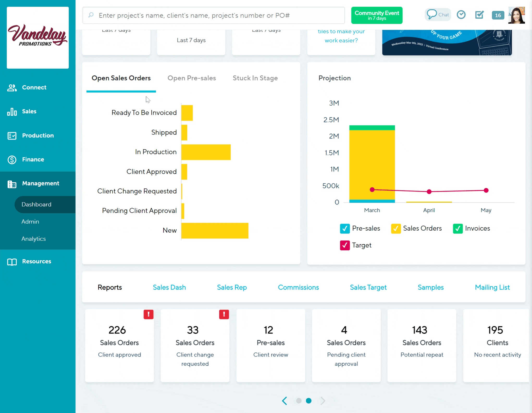
Task: Open Finance dollar-sign icon
Action: 12,160
